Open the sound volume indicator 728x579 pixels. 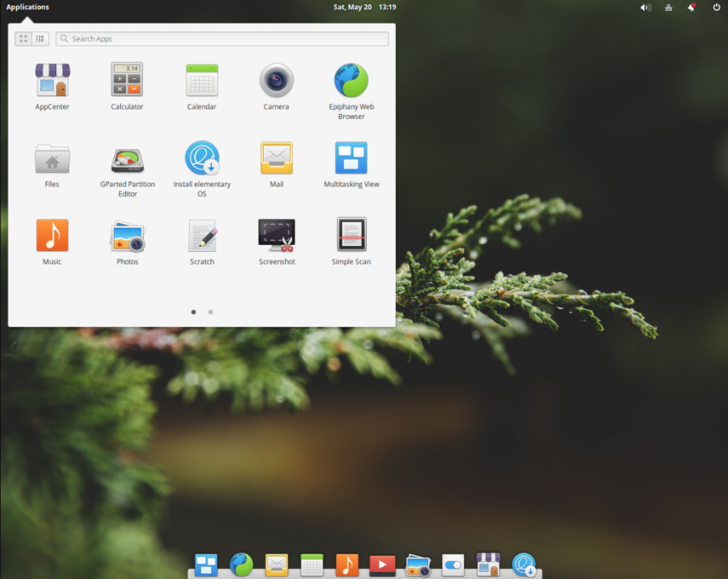pos(645,7)
